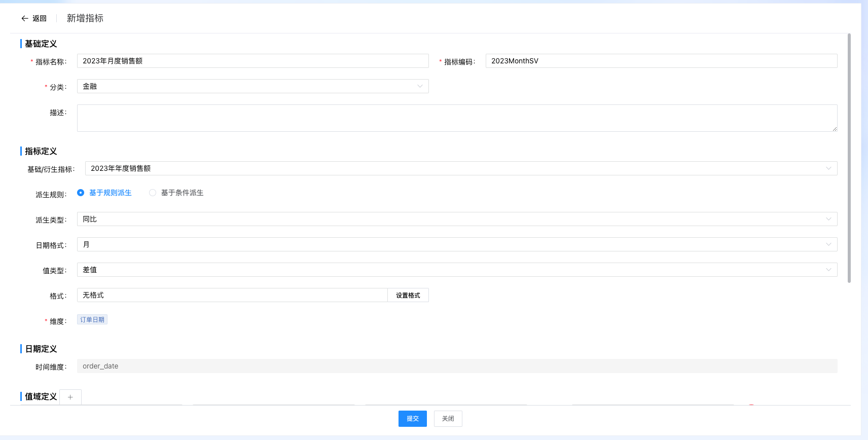Click the 关闭 close button
This screenshot has height=440, width=868.
(x=448, y=419)
